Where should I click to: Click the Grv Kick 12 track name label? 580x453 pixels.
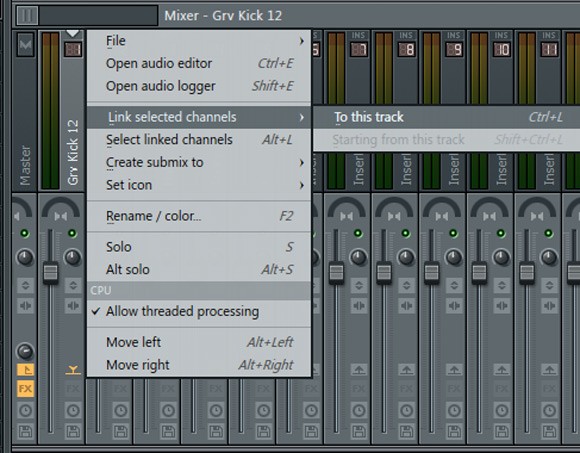click(x=73, y=152)
